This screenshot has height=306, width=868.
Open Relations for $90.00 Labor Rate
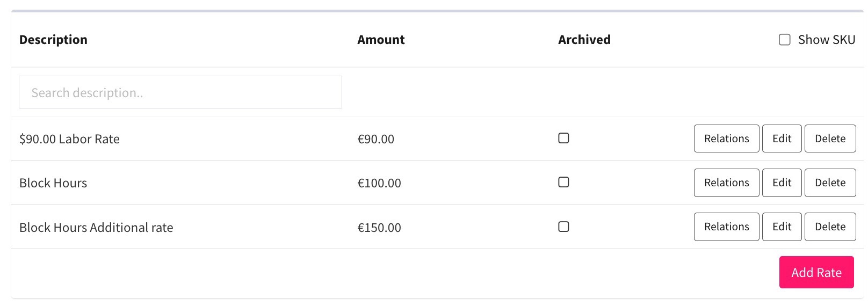726,139
